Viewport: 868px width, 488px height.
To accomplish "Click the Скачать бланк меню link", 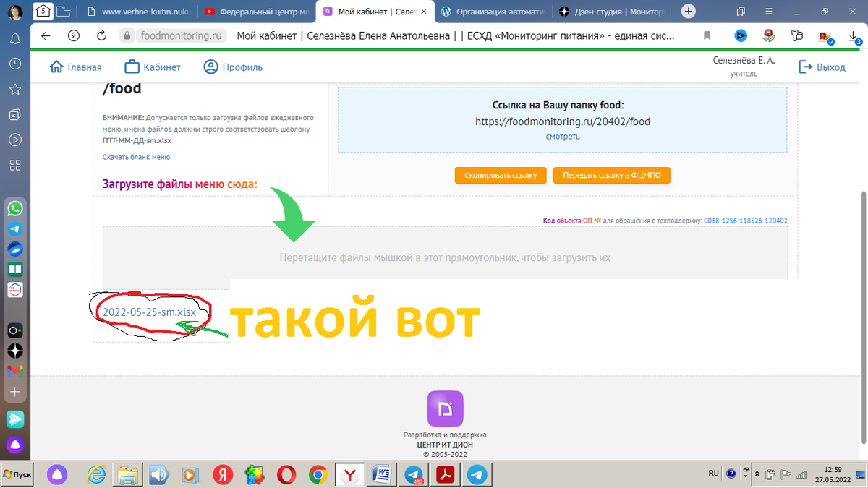I will pos(136,157).
